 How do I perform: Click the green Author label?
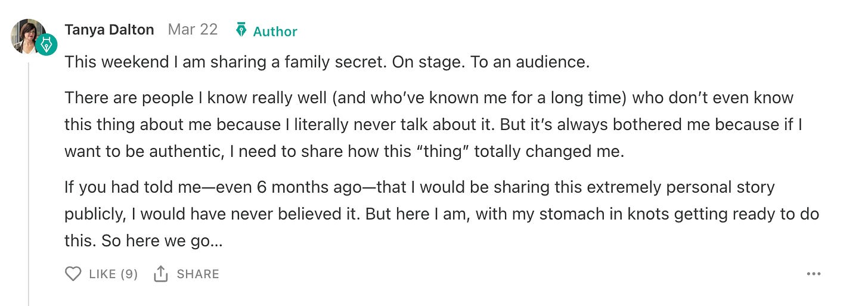pos(275,31)
